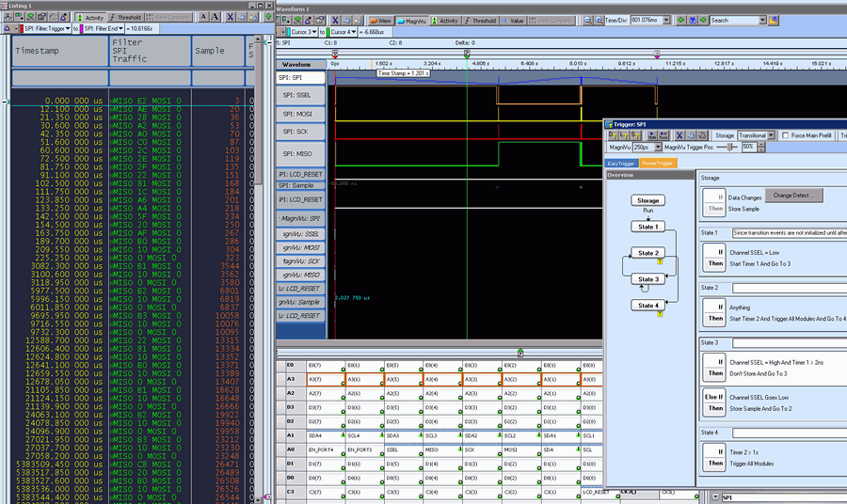Select the SPI: SSEL waveform label
Viewport: 847px width, 504px height.
tap(300, 96)
